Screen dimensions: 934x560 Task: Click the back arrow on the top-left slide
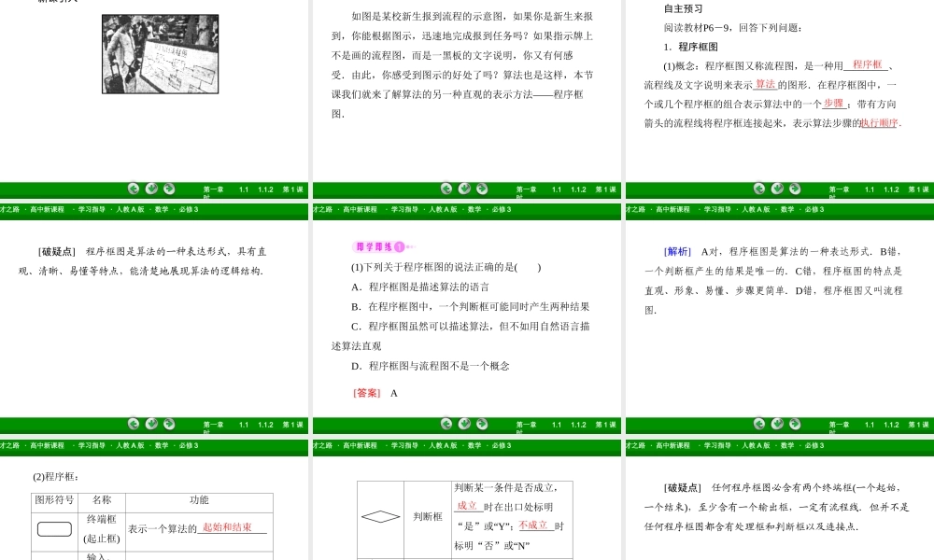pos(134,189)
